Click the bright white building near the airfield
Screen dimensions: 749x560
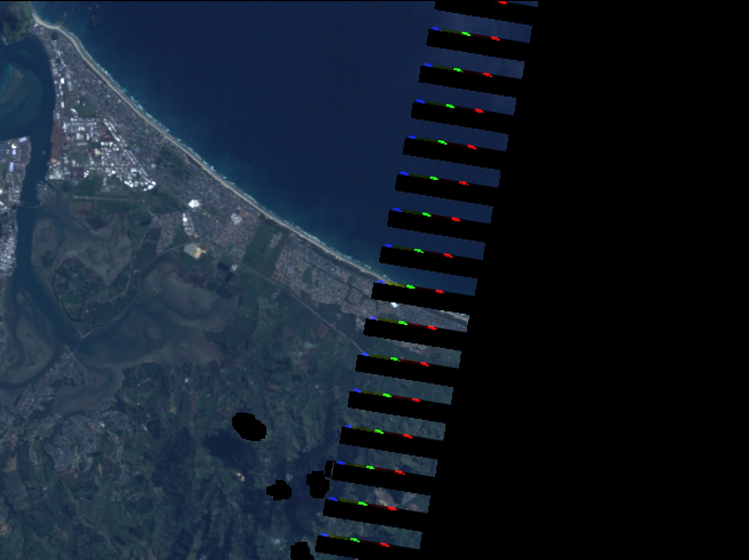194,203
